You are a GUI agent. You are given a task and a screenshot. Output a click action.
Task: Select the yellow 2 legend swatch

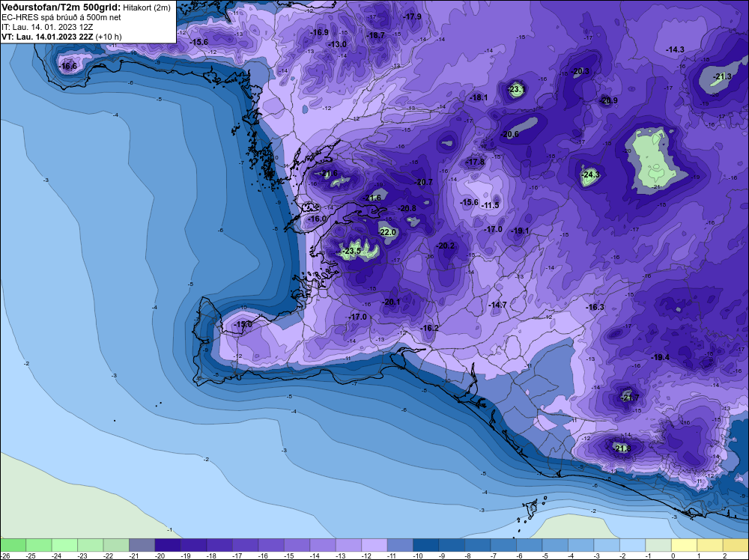pos(736,545)
